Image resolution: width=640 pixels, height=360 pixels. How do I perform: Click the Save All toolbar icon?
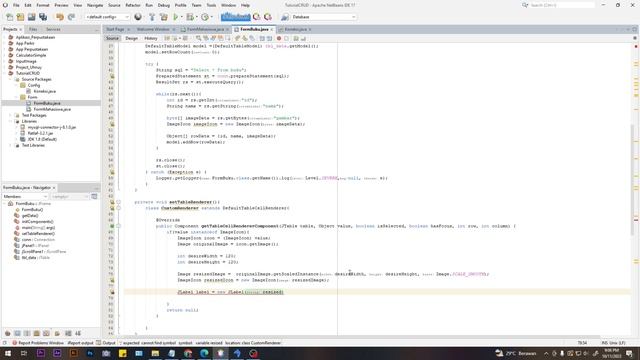tap(43, 17)
